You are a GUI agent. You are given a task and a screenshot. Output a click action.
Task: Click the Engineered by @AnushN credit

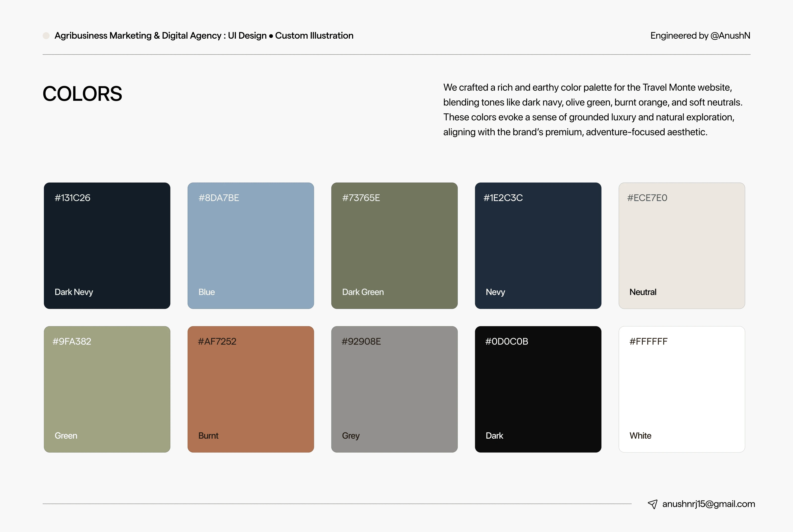(700, 36)
